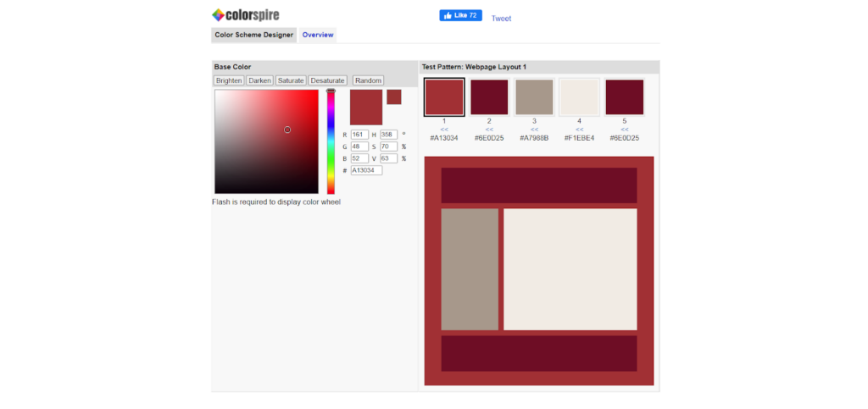Image resolution: width=868 pixels, height=409 pixels.
Task: Click the small previous-color square beside the preview
Action: pos(393,97)
